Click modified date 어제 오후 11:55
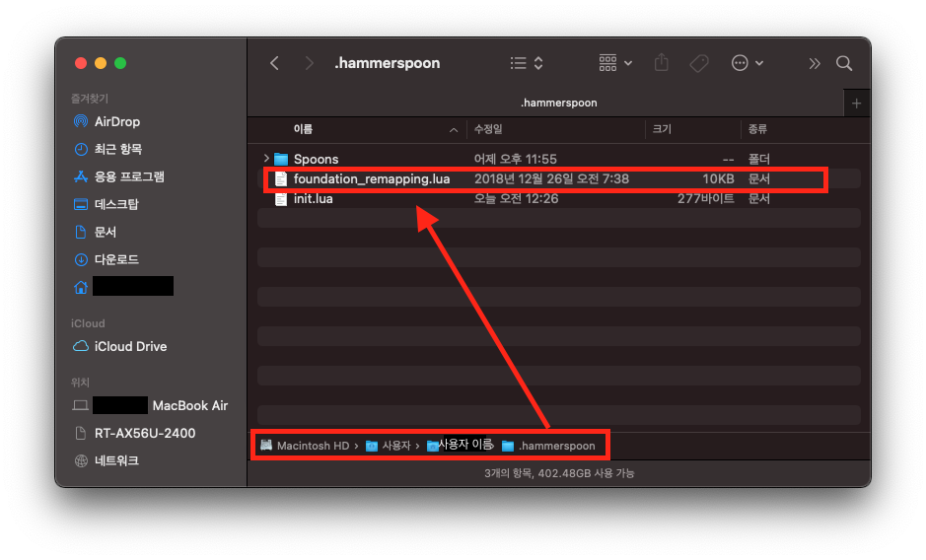 tap(515, 159)
